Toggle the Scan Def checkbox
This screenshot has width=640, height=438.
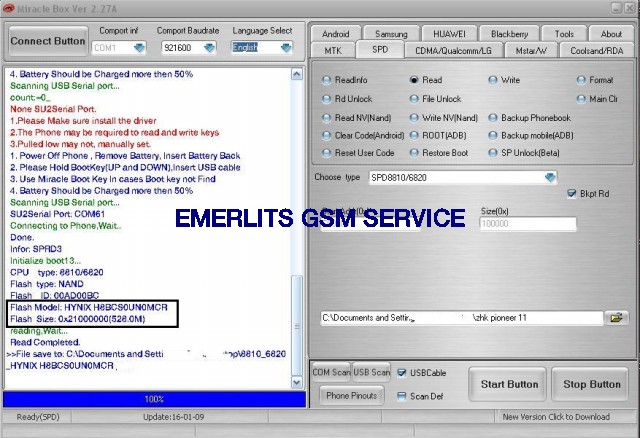402,396
